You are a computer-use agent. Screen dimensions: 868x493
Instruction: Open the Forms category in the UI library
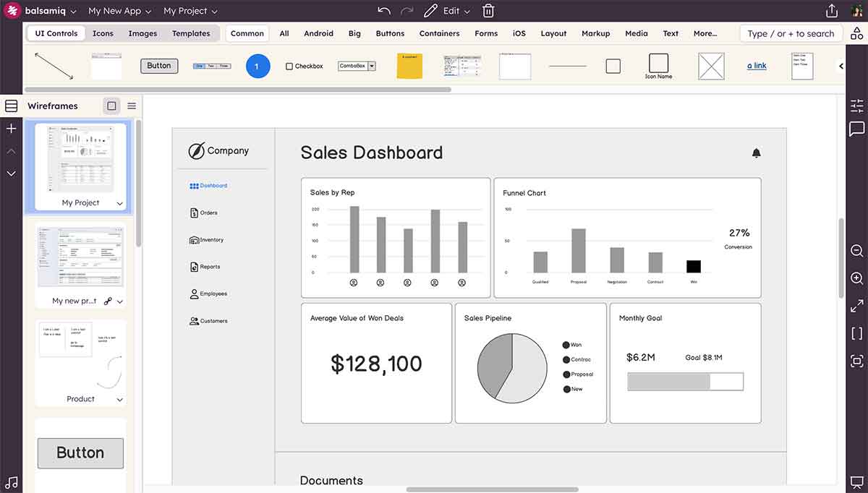(485, 33)
